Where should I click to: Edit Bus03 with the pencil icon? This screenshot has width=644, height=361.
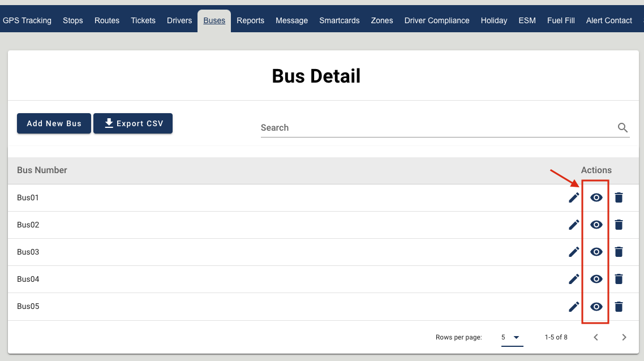pyautogui.click(x=574, y=252)
